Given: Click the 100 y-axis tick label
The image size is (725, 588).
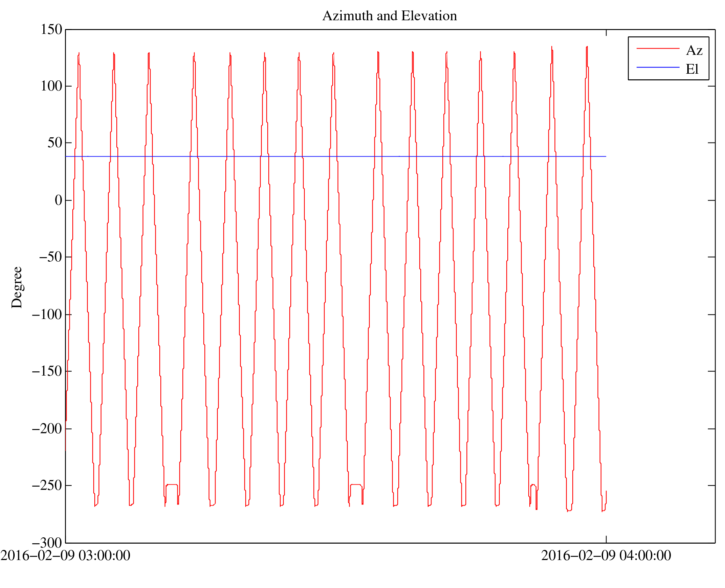Looking at the screenshot, I should click(51, 86).
